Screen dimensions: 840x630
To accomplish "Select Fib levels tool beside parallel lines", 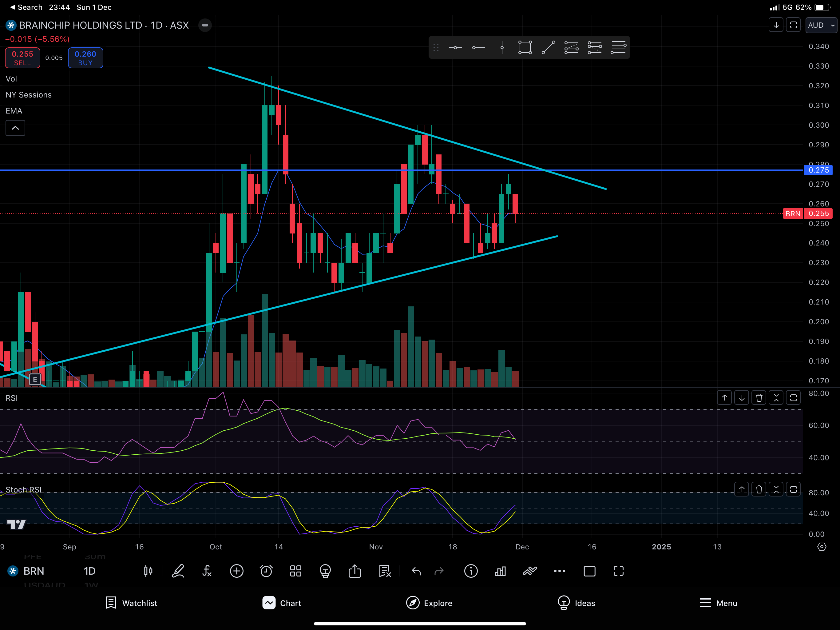I will click(595, 47).
